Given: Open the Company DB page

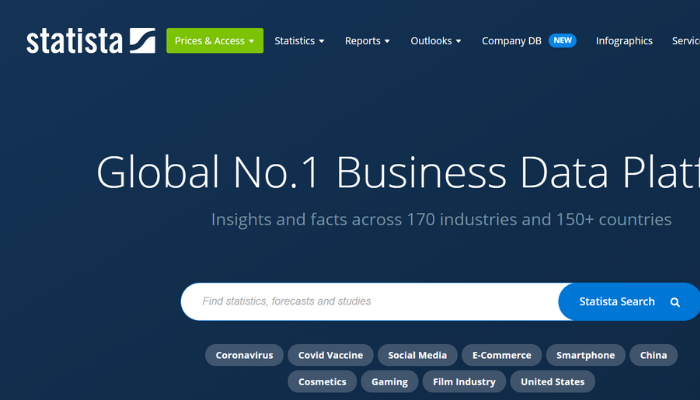Looking at the screenshot, I should click(511, 41).
